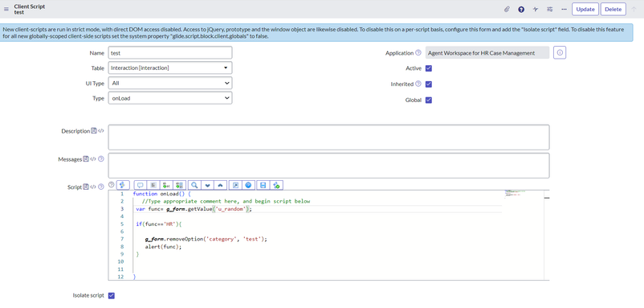
Task: Uncheck the Inherited checkbox
Action: (x=429, y=84)
